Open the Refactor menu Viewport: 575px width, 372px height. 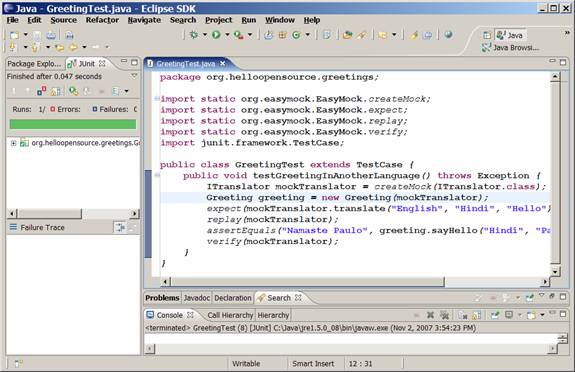(102, 20)
